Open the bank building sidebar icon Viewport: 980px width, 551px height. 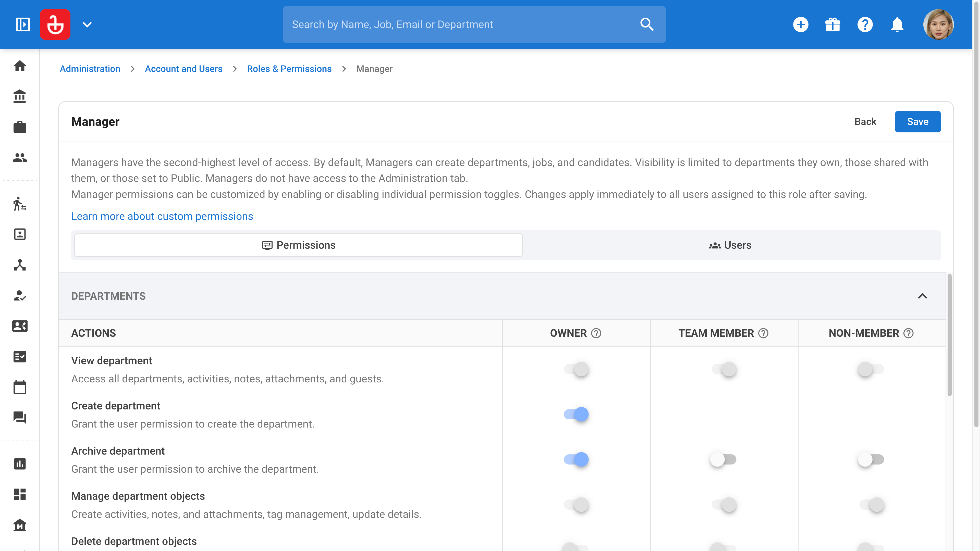[x=20, y=96]
